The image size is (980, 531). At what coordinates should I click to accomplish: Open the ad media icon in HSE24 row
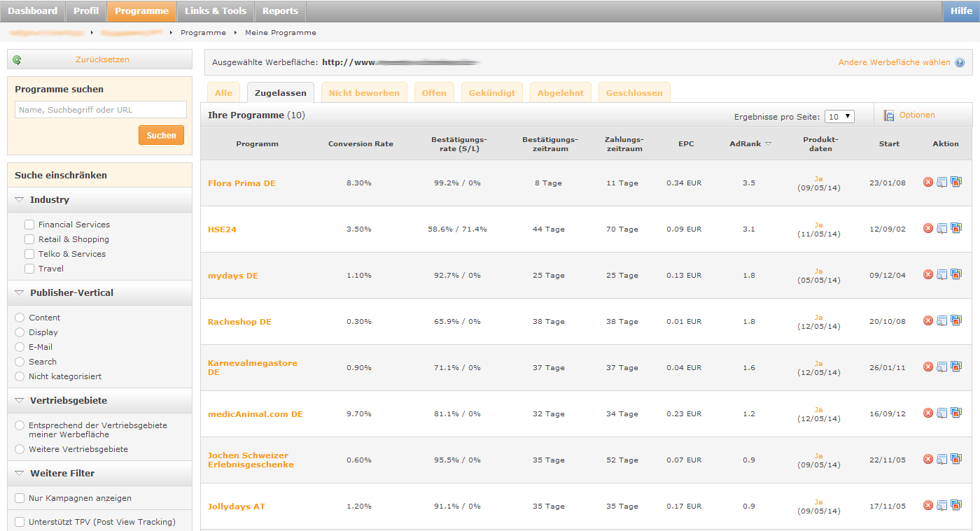click(956, 228)
